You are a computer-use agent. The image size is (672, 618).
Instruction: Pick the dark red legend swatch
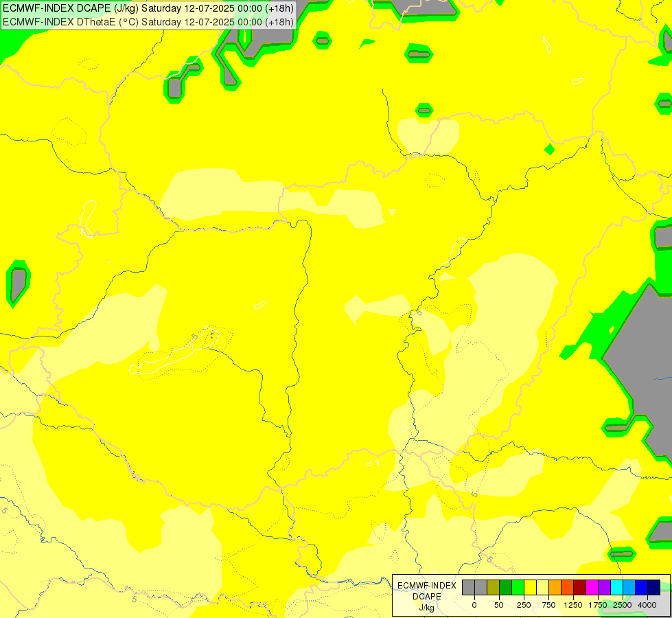pyautogui.click(x=579, y=587)
